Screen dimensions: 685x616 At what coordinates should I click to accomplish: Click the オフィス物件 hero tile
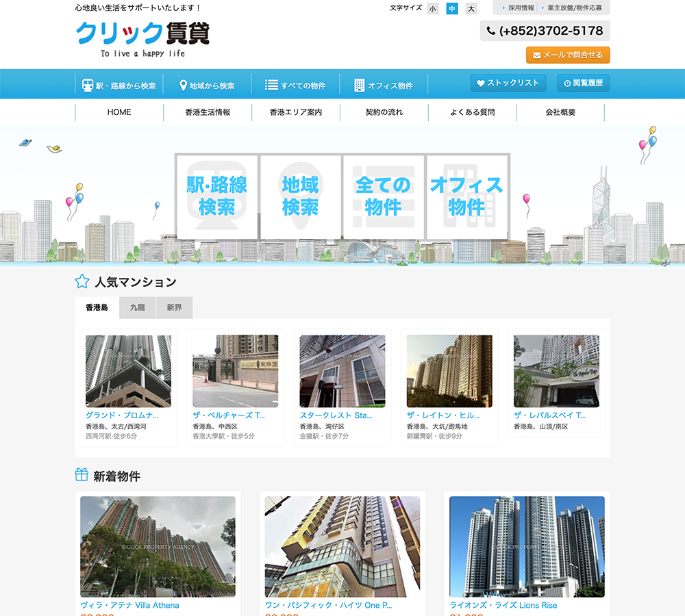click(466, 196)
